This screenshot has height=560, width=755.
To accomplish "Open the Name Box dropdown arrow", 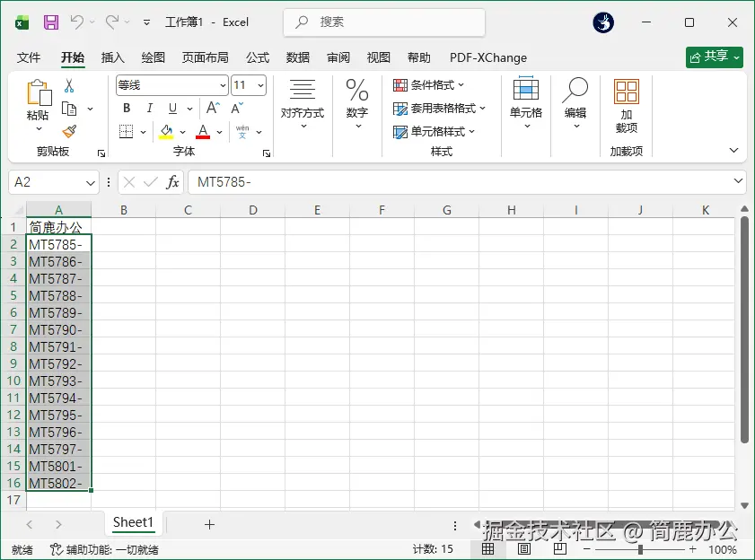I will [90, 182].
